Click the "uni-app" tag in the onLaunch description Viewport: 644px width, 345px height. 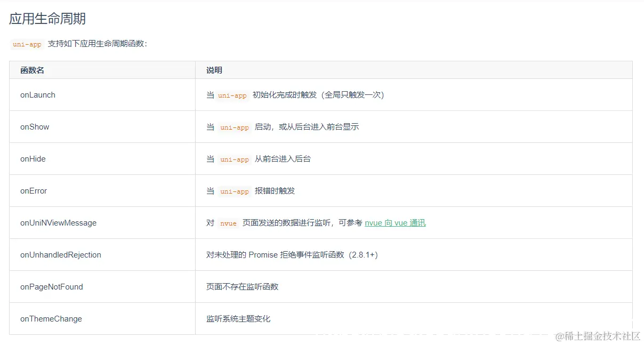pos(232,95)
